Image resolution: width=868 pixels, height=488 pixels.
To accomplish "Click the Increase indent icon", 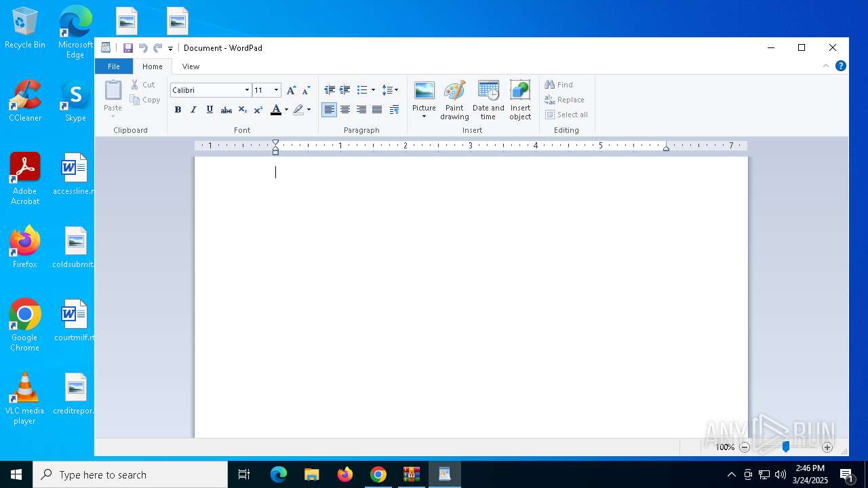I will click(345, 90).
